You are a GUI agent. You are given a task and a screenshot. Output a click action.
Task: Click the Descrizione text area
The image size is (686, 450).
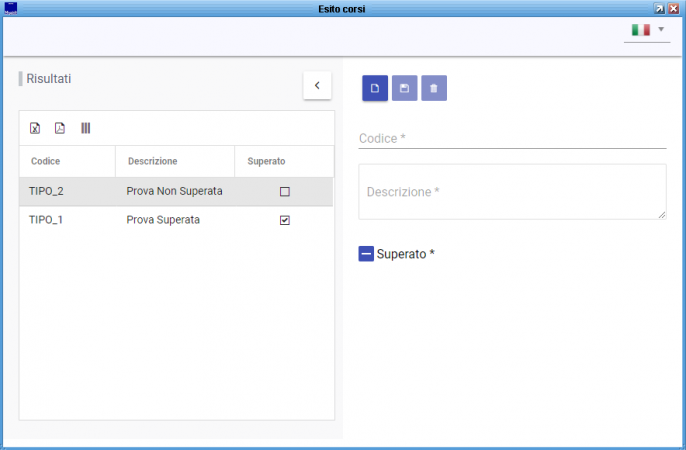point(512,191)
